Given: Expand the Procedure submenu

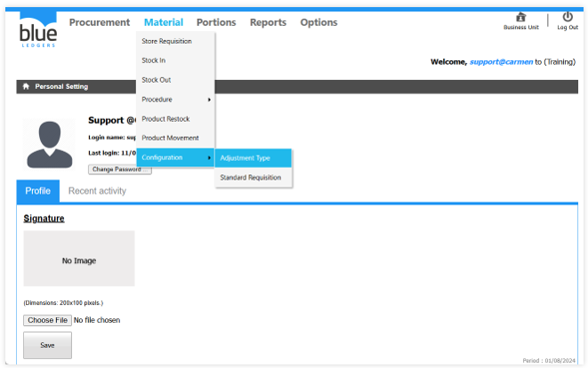Looking at the screenshot, I should [x=175, y=99].
